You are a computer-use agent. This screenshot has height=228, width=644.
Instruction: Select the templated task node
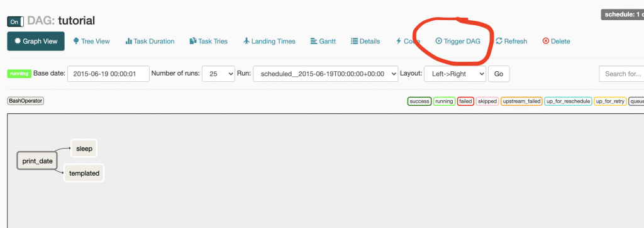point(84,173)
